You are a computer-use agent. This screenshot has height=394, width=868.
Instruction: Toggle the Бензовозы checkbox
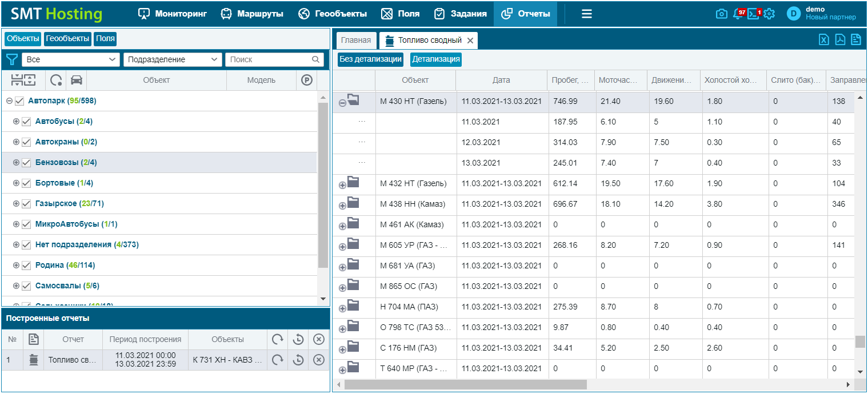(26, 163)
